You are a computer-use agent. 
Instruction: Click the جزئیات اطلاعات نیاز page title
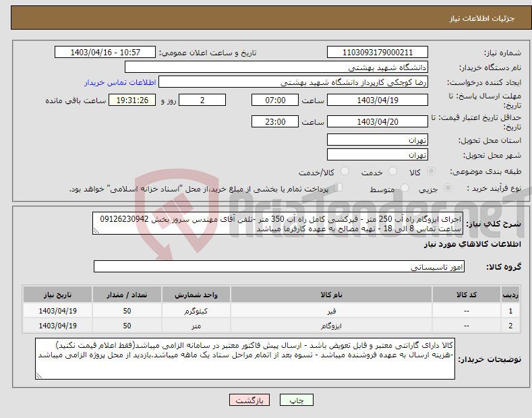[482, 18]
